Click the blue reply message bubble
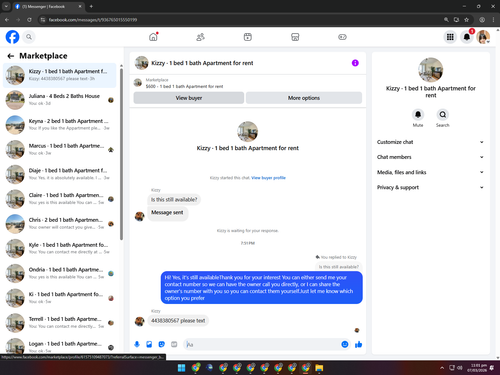The height and width of the screenshot is (375, 500). (262, 288)
